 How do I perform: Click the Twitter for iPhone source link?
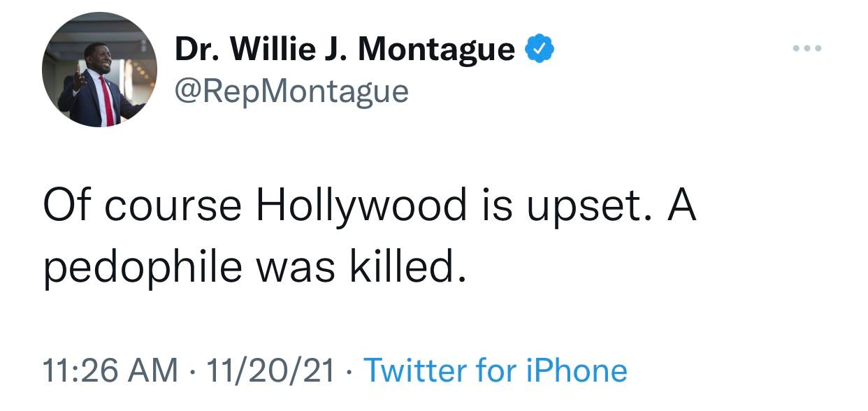pos(496,370)
